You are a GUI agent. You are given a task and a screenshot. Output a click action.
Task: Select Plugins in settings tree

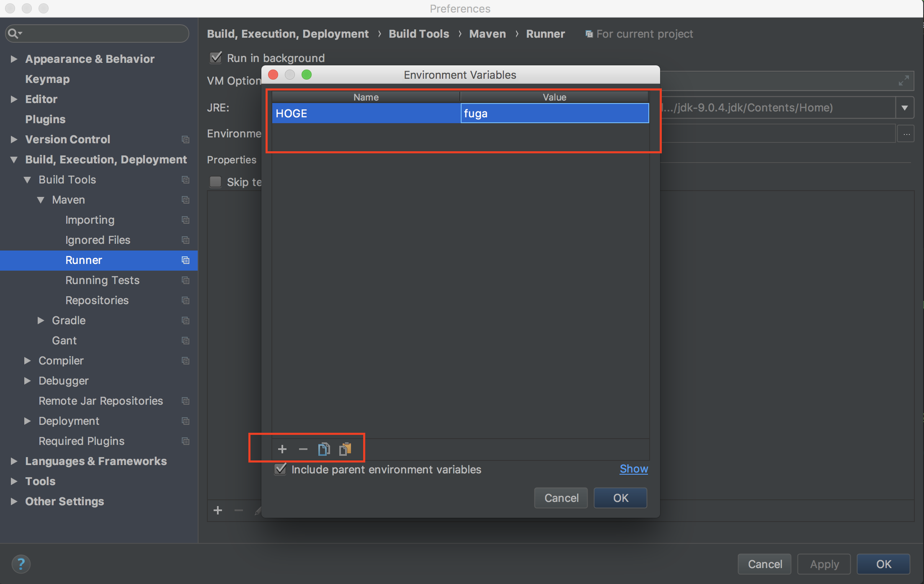coord(45,119)
